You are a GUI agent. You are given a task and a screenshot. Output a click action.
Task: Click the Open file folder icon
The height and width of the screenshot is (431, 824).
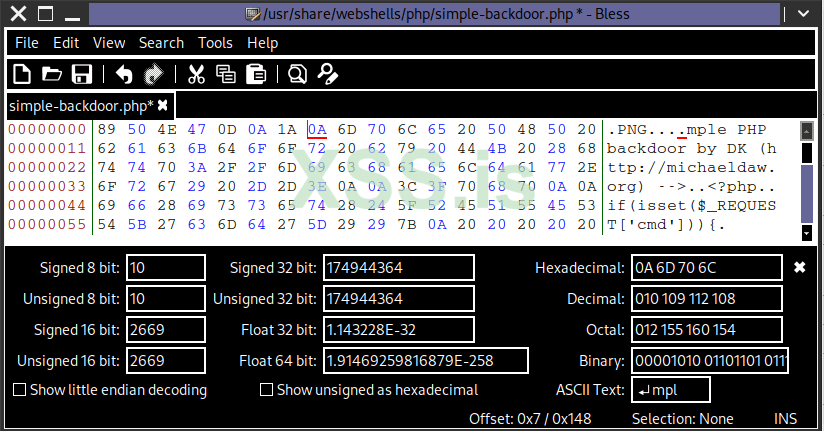[52, 74]
